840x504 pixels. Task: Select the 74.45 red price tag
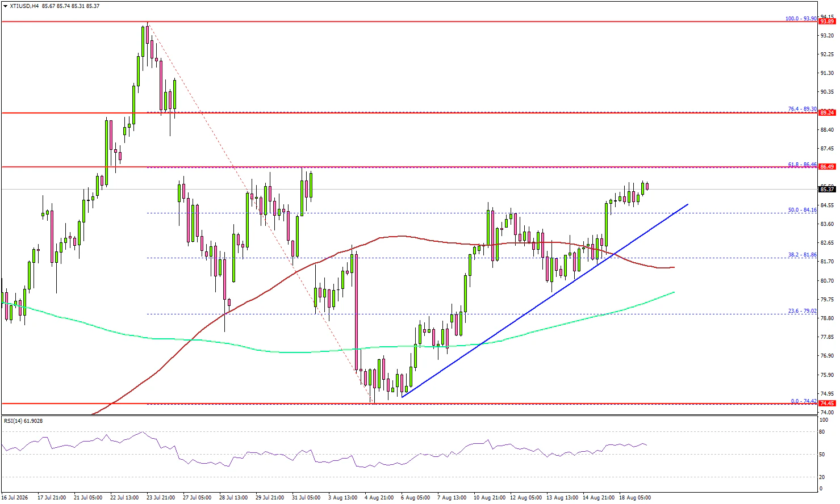pos(827,404)
